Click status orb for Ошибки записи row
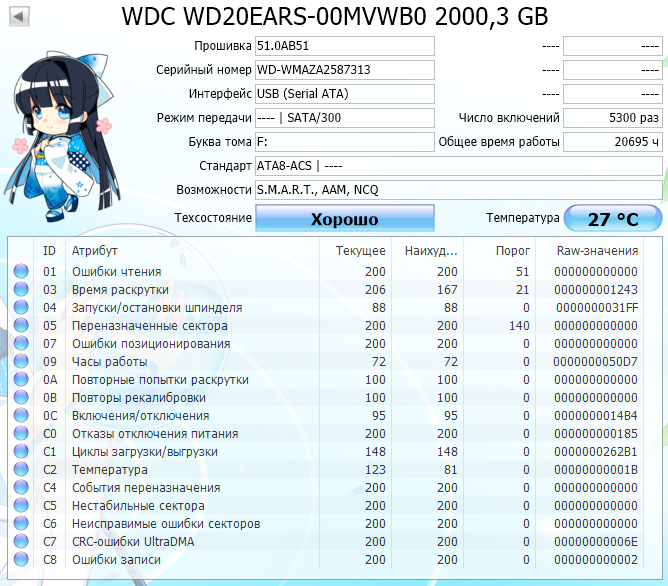 pyautogui.click(x=21, y=559)
